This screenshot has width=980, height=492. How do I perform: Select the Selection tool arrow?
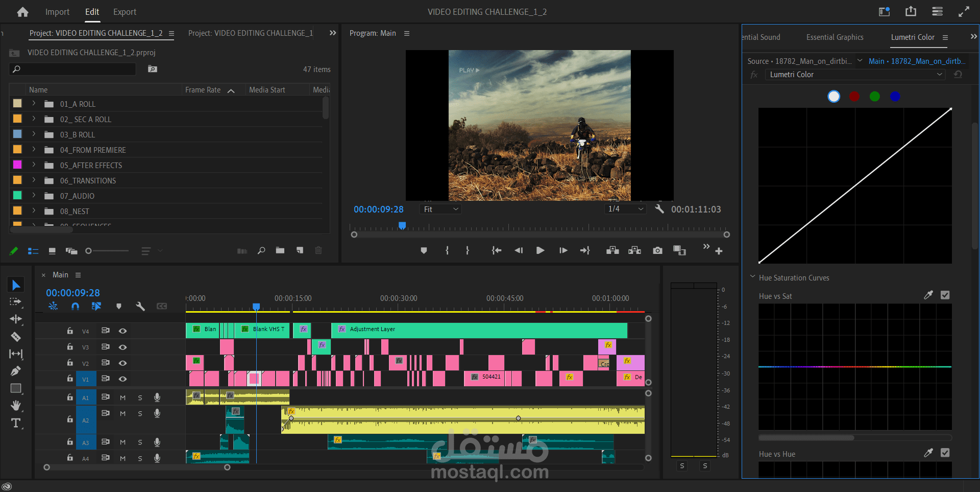coord(16,285)
